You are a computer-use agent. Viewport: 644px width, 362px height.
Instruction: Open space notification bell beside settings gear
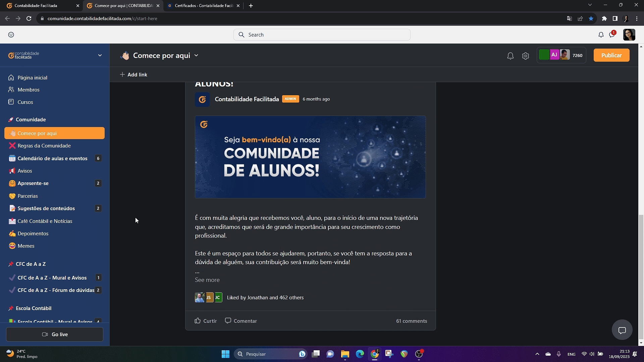pyautogui.click(x=510, y=56)
